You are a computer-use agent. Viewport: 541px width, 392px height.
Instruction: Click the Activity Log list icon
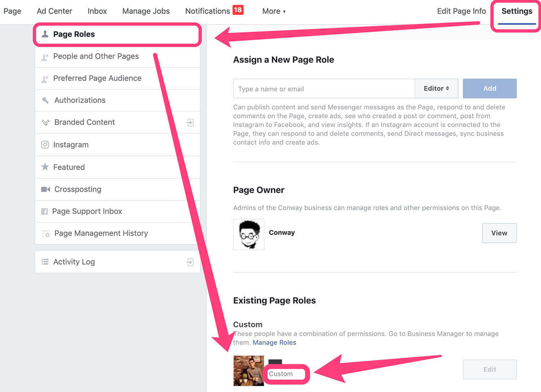click(x=45, y=262)
